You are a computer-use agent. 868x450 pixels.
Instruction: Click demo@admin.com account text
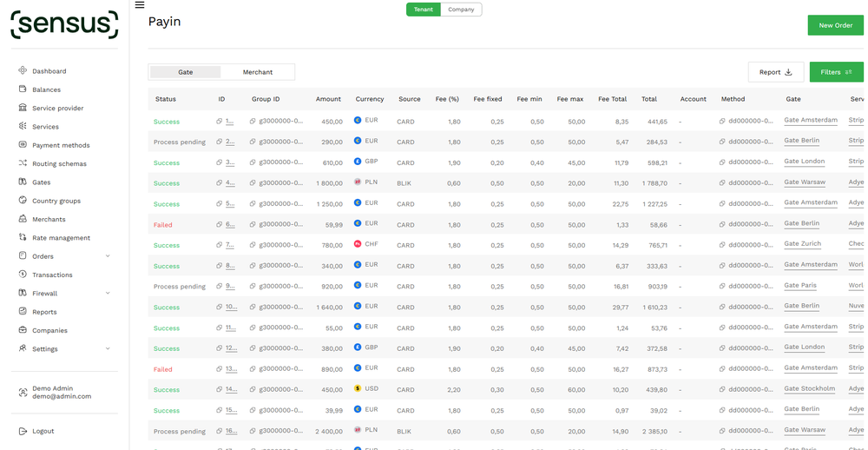pos(62,396)
